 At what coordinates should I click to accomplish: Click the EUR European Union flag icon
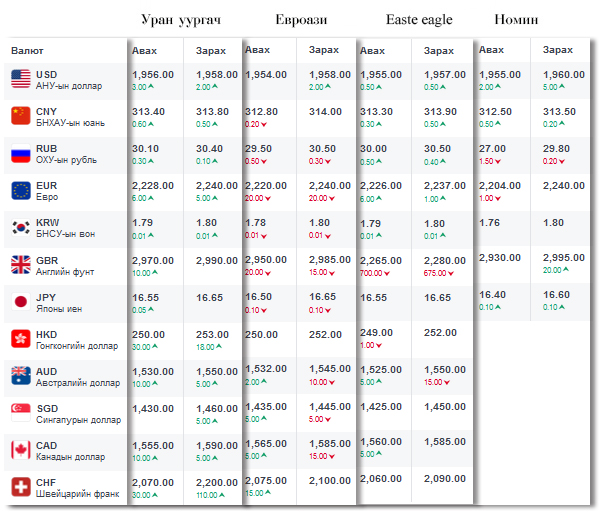20,190
